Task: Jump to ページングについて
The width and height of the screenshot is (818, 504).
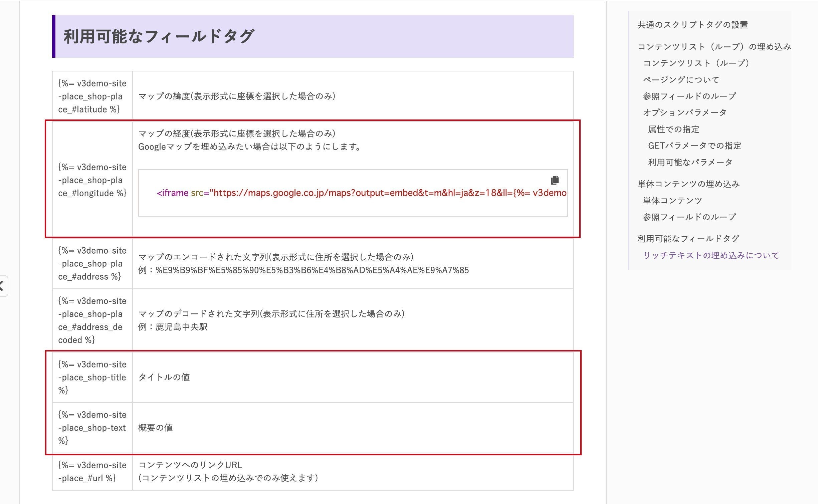Action: 681,80
